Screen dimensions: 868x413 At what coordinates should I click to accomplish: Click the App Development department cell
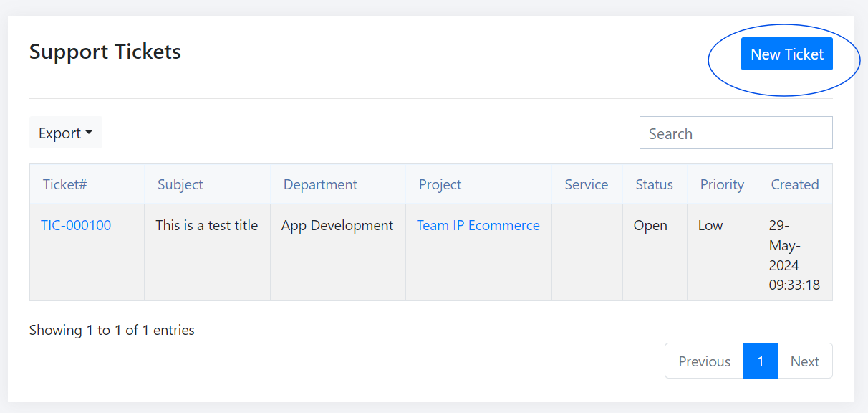(x=337, y=225)
